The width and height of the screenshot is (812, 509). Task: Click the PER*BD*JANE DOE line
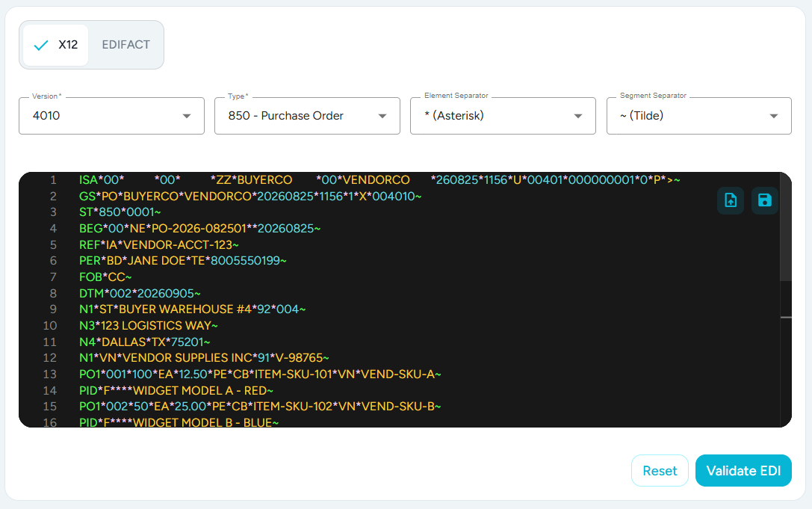tap(183, 261)
